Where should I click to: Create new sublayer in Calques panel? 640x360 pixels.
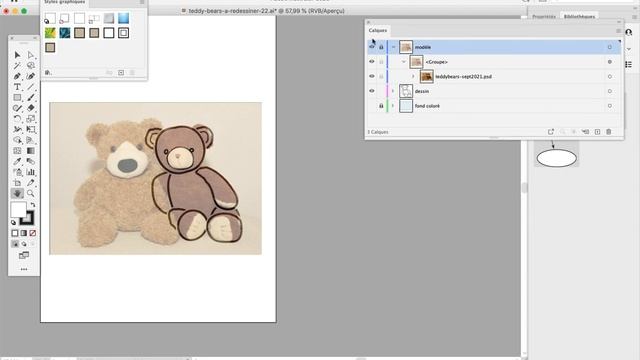point(585,132)
